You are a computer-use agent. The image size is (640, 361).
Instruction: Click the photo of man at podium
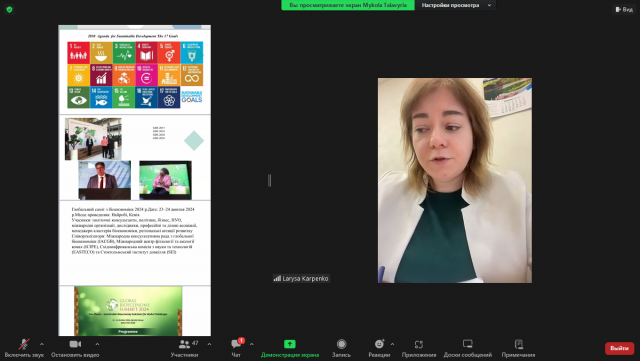click(104, 180)
